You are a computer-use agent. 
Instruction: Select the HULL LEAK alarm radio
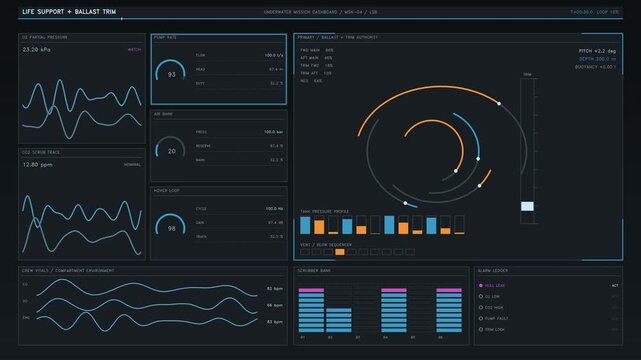pyautogui.click(x=481, y=285)
